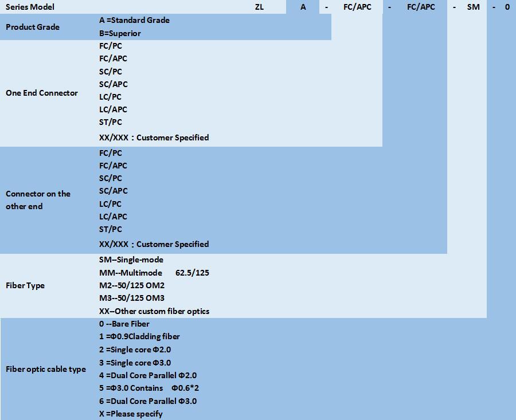Image resolution: width=516 pixels, height=420 pixels.
Task: Select the "B=Superior" product grade entry
Action: [x=120, y=33]
